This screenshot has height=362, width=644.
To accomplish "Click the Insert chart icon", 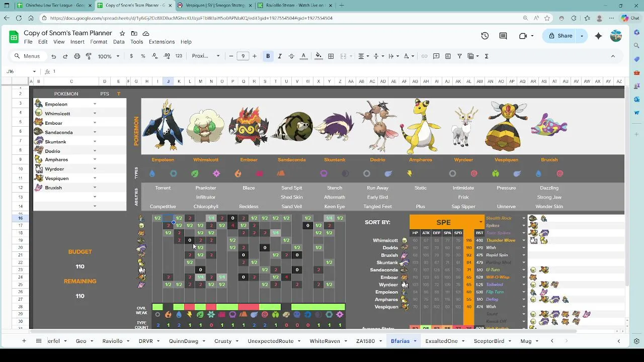I will tap(448, 56).
